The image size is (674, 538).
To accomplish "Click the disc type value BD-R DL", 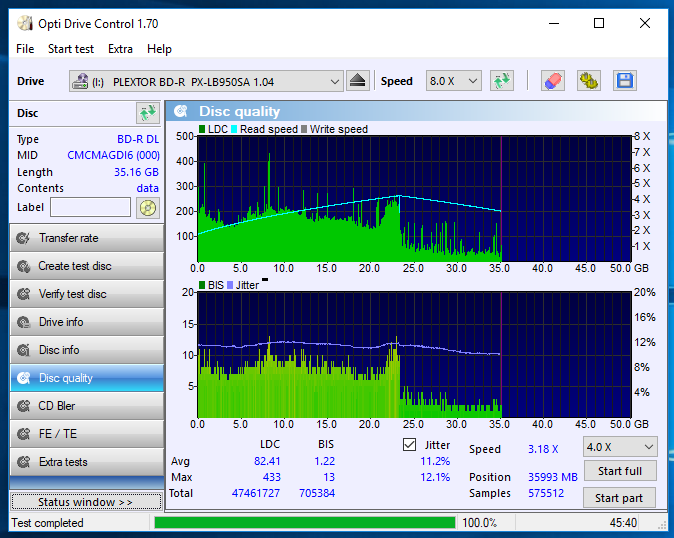I will coord(138,139).
